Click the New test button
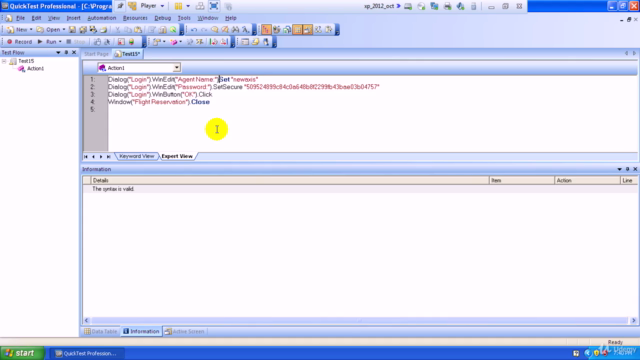 (x=18, y=29)
